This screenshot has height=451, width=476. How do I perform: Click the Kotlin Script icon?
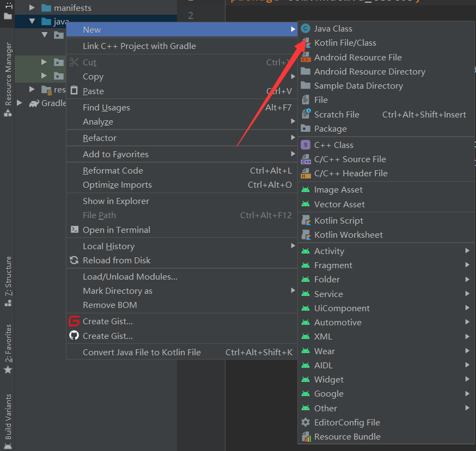click(x=306, y=220)
